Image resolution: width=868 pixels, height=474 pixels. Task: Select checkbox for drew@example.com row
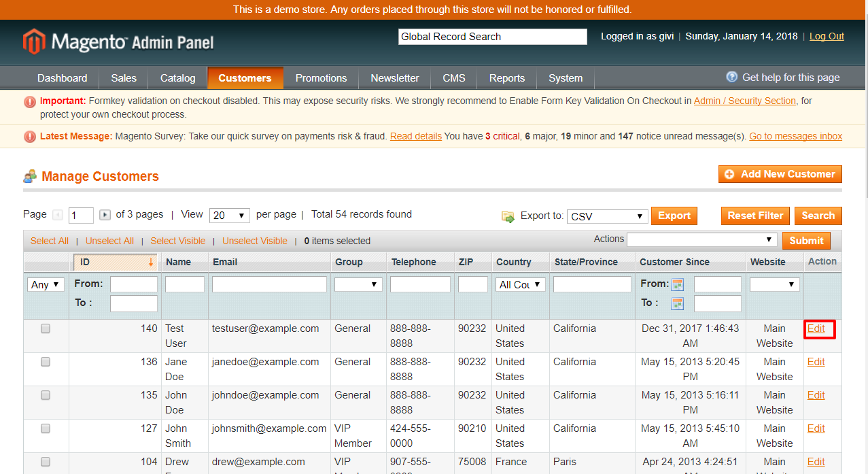pyautogui.click(x=46, y=462)
